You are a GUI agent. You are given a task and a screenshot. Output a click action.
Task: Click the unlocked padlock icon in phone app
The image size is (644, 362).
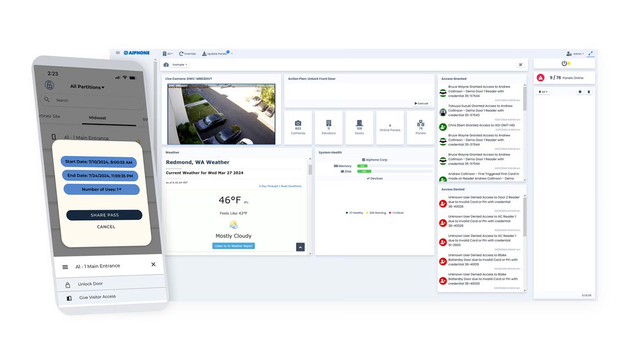50,85
